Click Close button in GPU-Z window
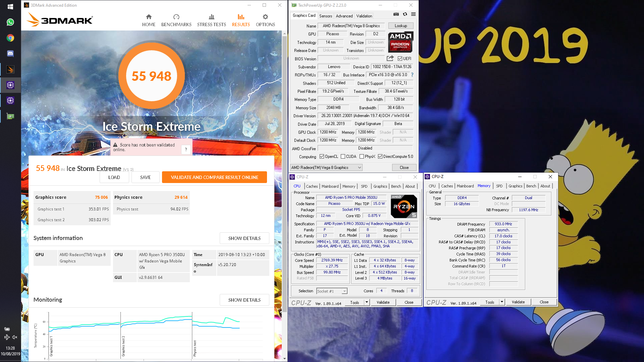The height and width of the screenshot is (362, 644). [x=404, y=168]
